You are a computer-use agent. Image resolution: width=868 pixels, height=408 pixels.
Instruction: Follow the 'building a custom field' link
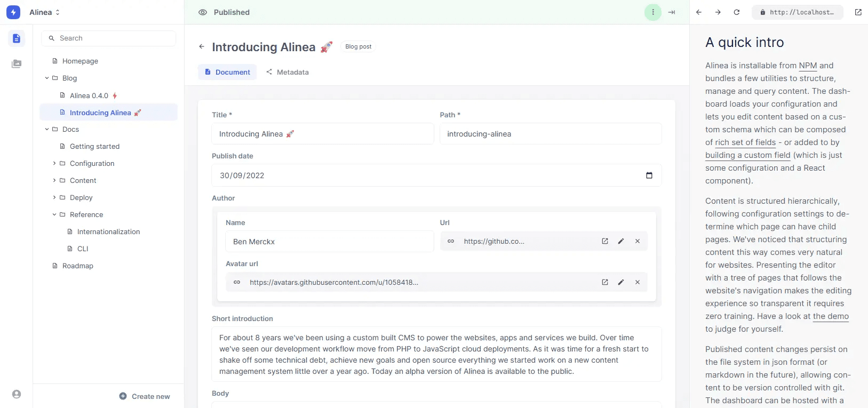pos(747,155)
